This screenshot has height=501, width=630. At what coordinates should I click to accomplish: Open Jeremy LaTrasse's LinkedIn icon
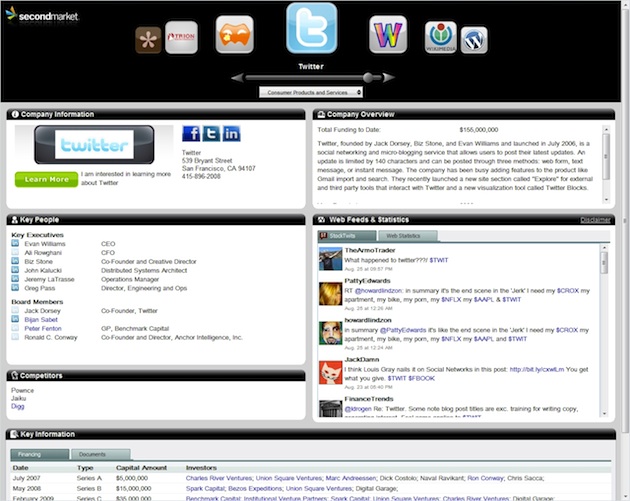click(15, 279)
